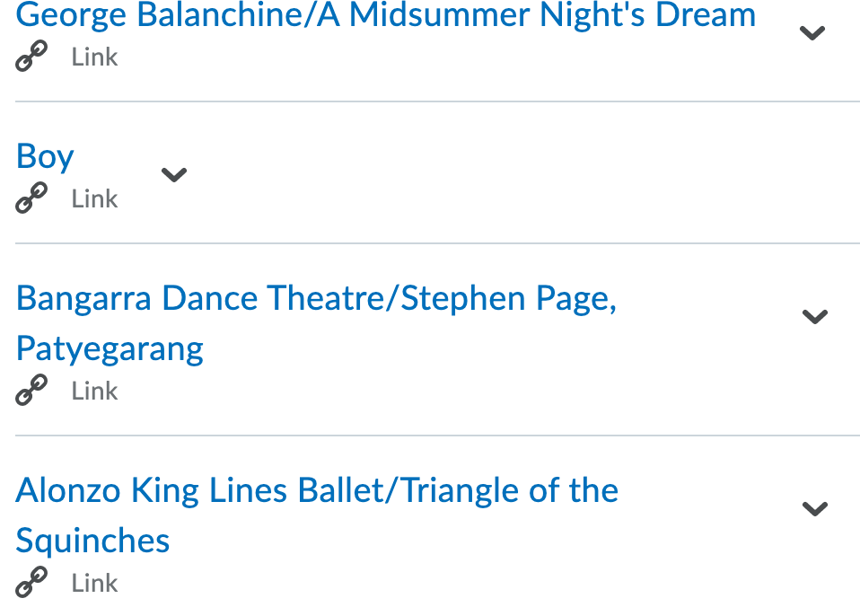Click the Link label under Patyegarang
This screenshot has height=616, width=860.
(94, 391)
